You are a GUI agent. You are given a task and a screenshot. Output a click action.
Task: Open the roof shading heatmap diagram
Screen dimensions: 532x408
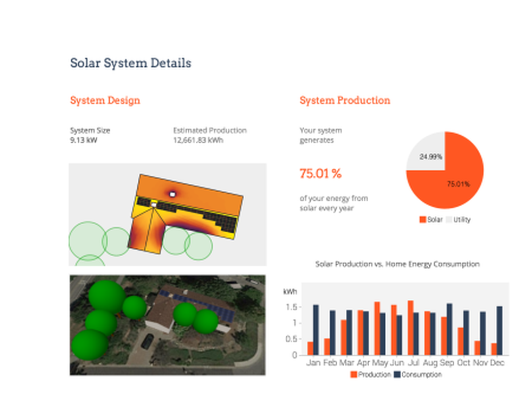tap(168, 215)
